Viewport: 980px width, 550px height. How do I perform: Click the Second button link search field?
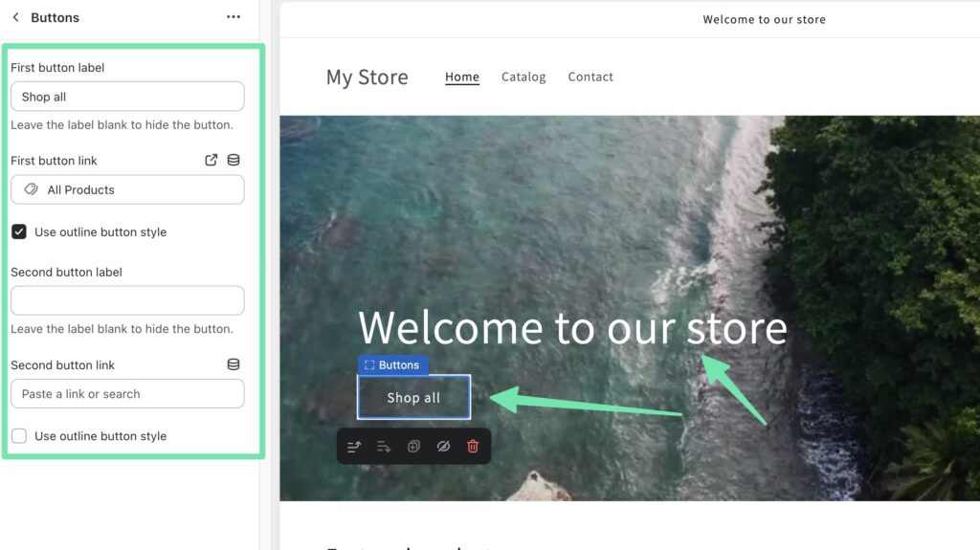[127, 394]
